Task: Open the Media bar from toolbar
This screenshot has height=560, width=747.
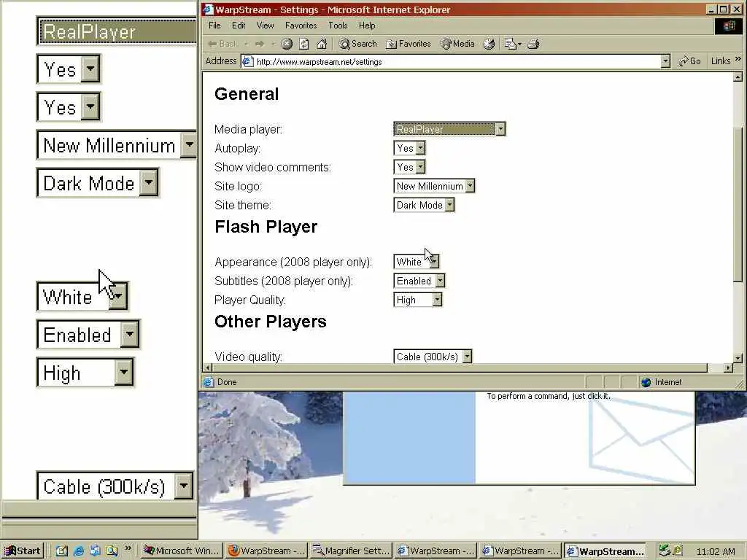Action: click(x=457, y=44)
